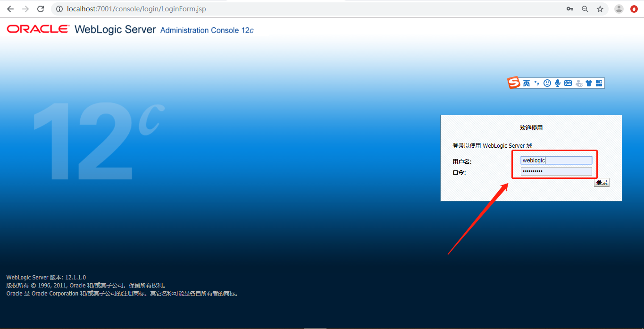Click the 'WebLogic Server 版本: 12.1.1.0' text
This screenshot has height=329, width=644.
[x=46, y=278]
